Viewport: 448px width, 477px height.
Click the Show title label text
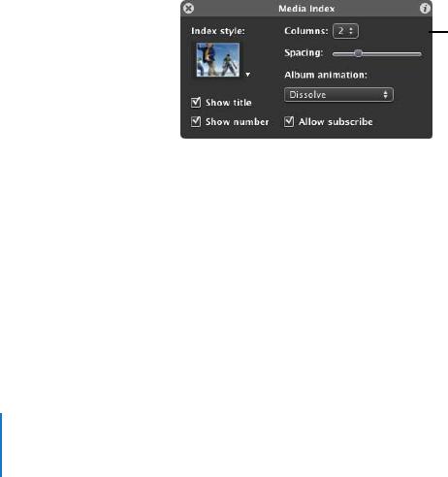(x=229, y=103)
